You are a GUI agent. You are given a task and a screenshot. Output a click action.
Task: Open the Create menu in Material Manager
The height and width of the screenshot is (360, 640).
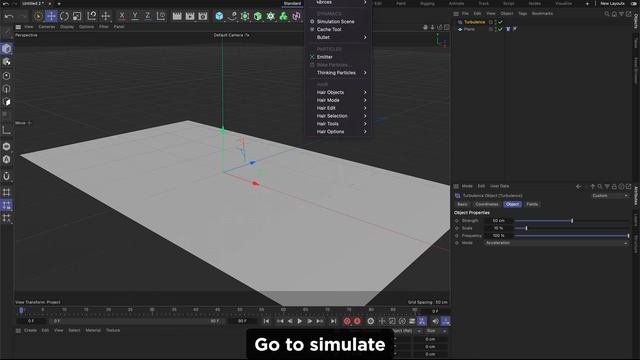(x=30, y=331)
